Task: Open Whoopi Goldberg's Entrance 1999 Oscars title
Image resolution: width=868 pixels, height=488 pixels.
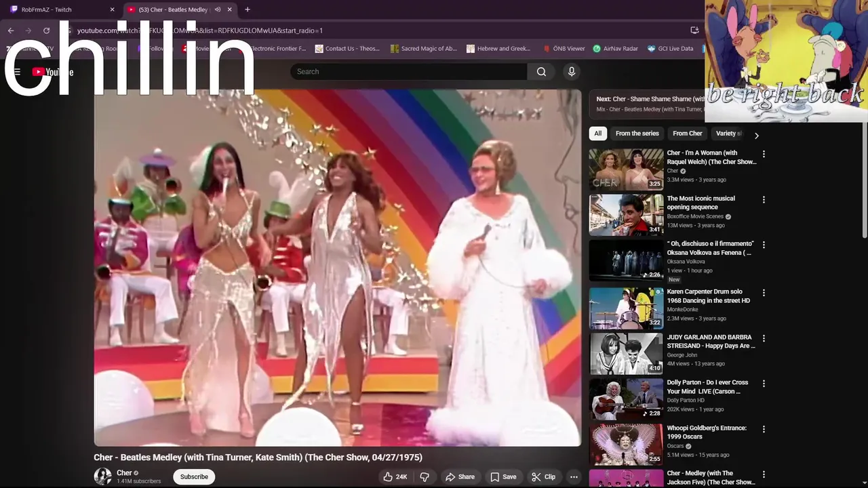Action: (x=707, y=432)
